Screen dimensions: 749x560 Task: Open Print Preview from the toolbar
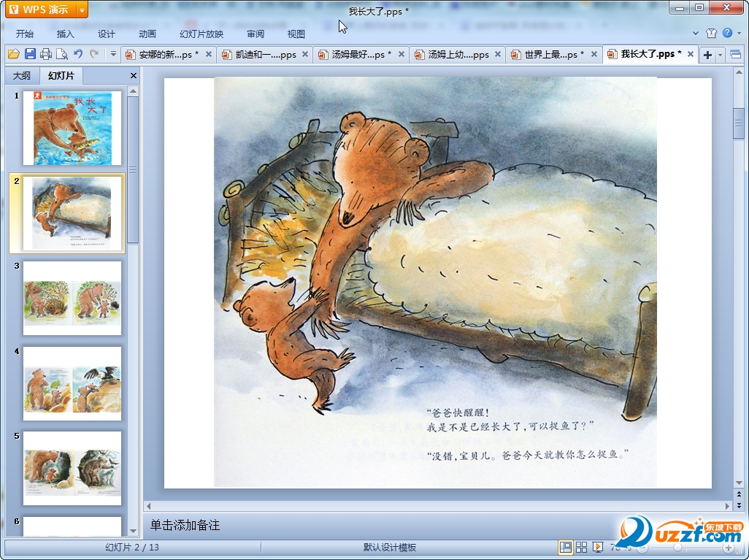click(62, 54)
